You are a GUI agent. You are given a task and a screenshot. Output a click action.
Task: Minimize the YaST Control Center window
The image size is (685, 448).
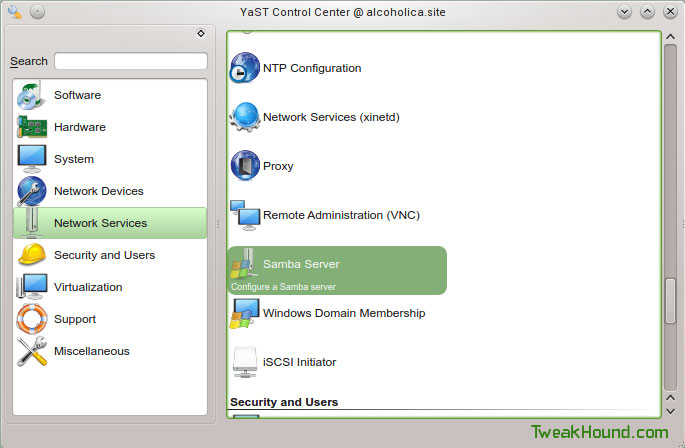624,12
